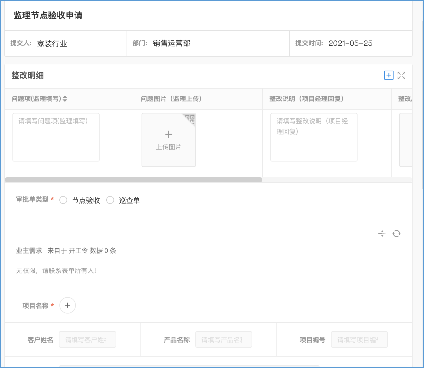Add a new row in 整改明细
Viewport: 424px width, 369px height.
[x=388, y=75]
